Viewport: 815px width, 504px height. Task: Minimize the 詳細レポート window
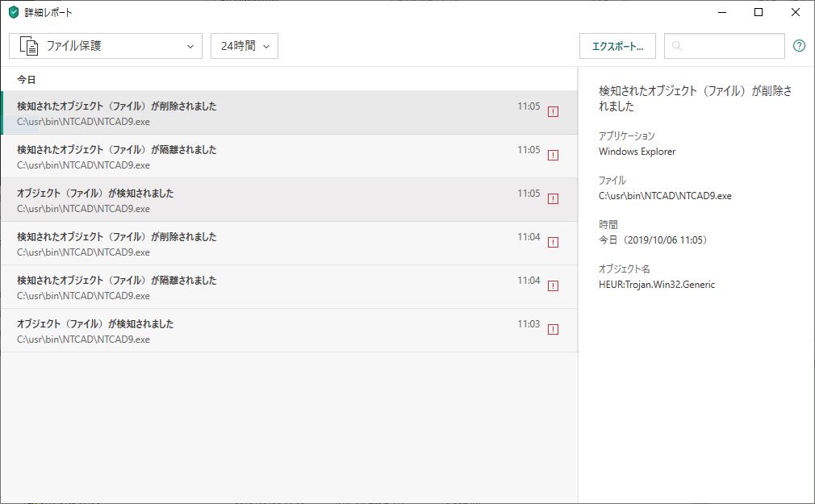(722, 12)
